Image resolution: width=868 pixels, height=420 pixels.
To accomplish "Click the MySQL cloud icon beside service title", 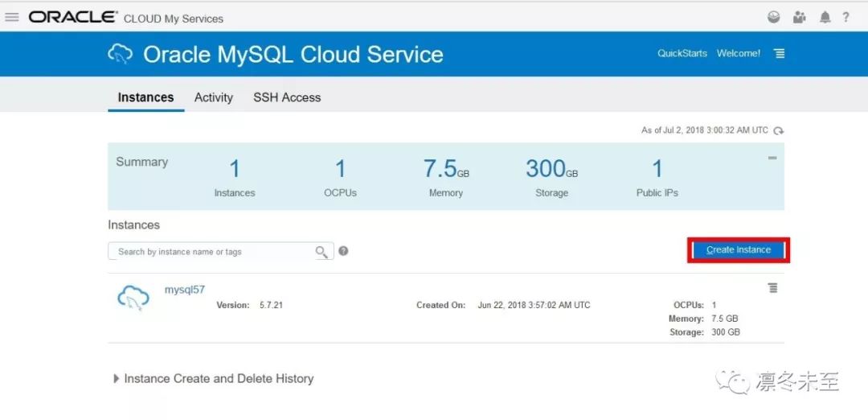I will pos(120,54).
